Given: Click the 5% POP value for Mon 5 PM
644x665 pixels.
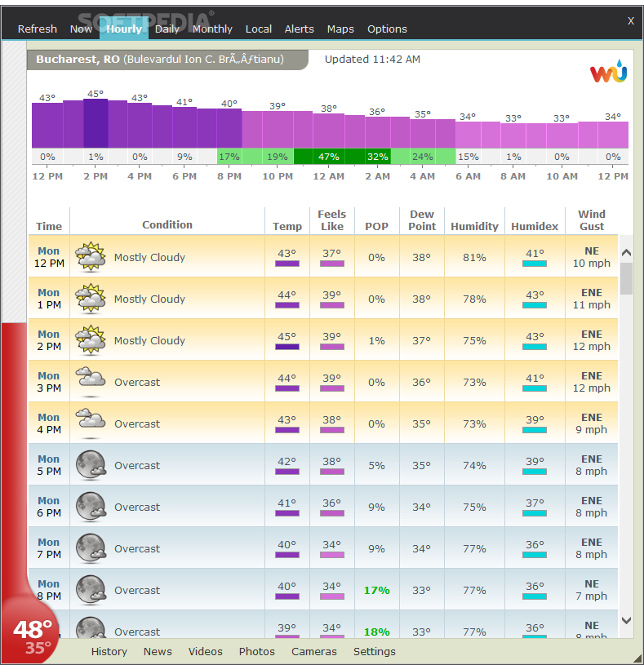Looking at the screenshot, I should pyautogui.click(x=377, y=466).
